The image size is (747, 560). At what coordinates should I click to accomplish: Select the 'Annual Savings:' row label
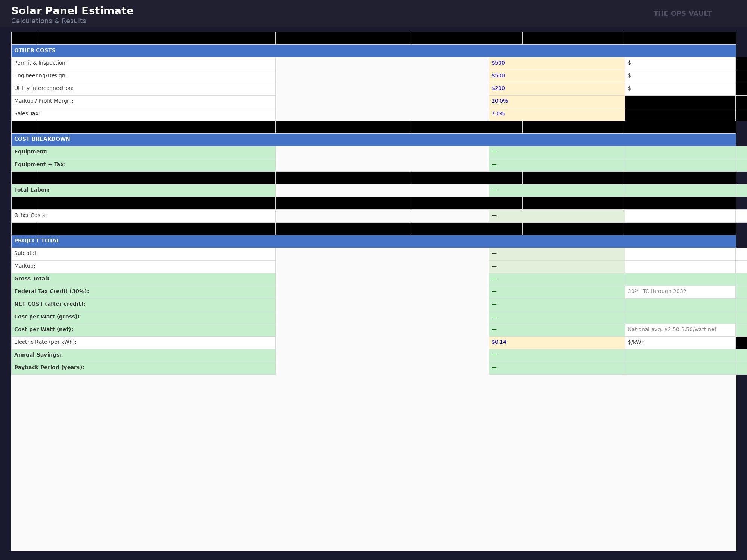point(143,355)
